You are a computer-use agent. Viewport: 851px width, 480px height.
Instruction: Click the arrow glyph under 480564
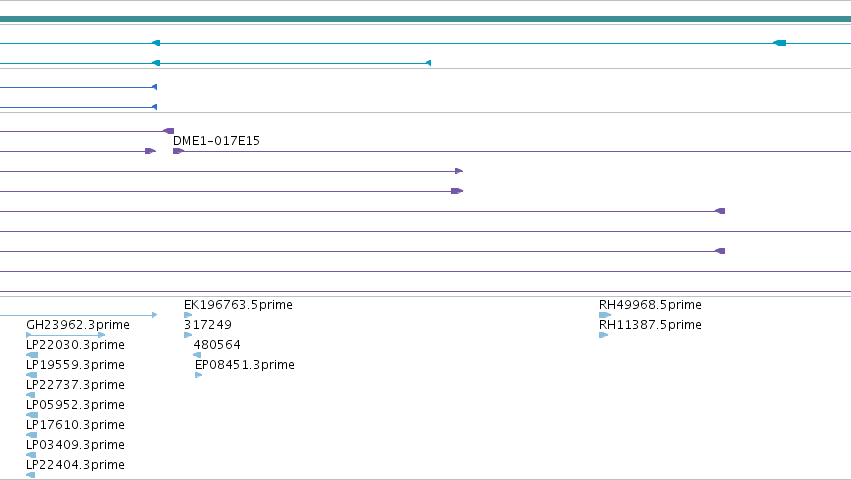pyautogui.click(x=197, y=355)
